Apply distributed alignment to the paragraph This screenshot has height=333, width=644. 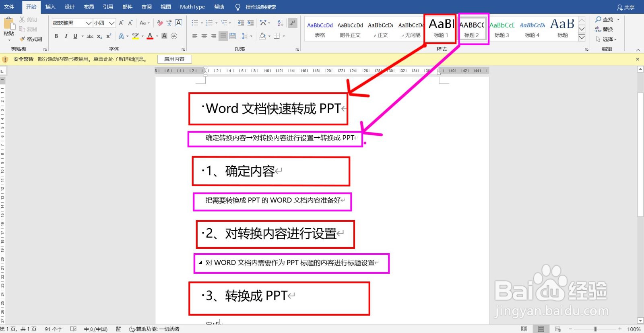tap(233, 36)
